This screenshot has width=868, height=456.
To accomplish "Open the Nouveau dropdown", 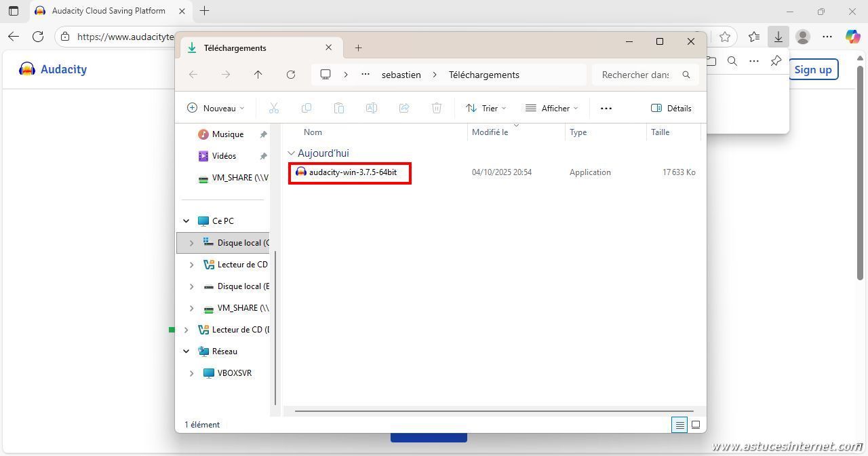I will tap(216, 108).
